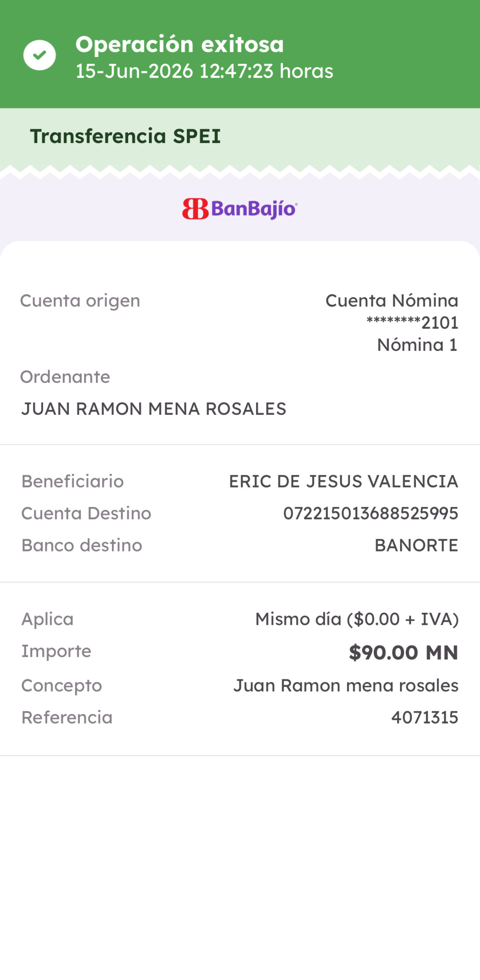
Task: Tap the concept text Juan Ramon mena rosales
Action: coord(346,686)
